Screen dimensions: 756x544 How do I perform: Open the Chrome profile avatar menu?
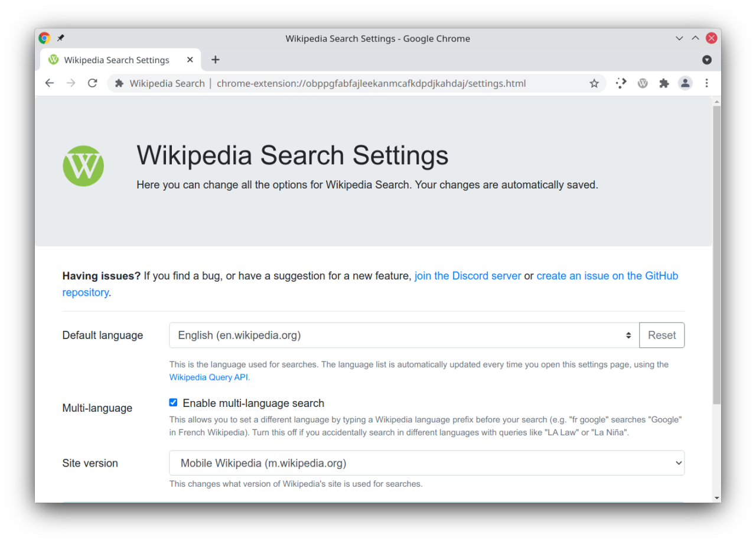(x=685, y=83)
